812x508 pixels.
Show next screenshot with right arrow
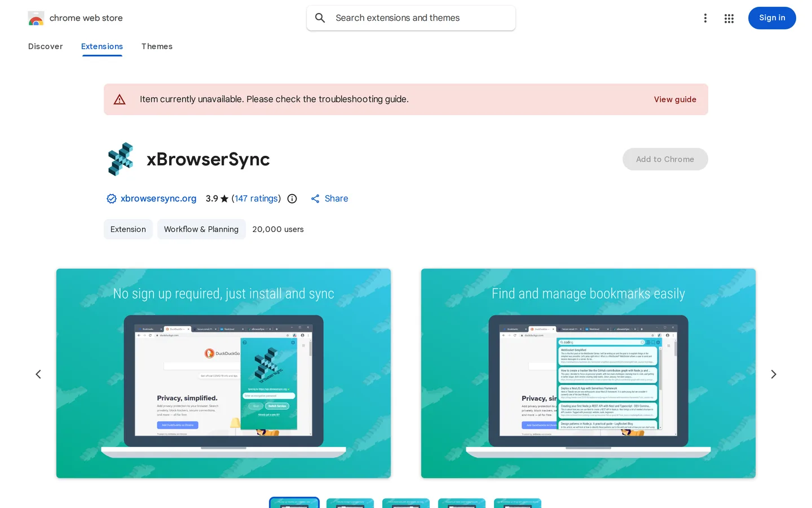click(x=774, y=374)
